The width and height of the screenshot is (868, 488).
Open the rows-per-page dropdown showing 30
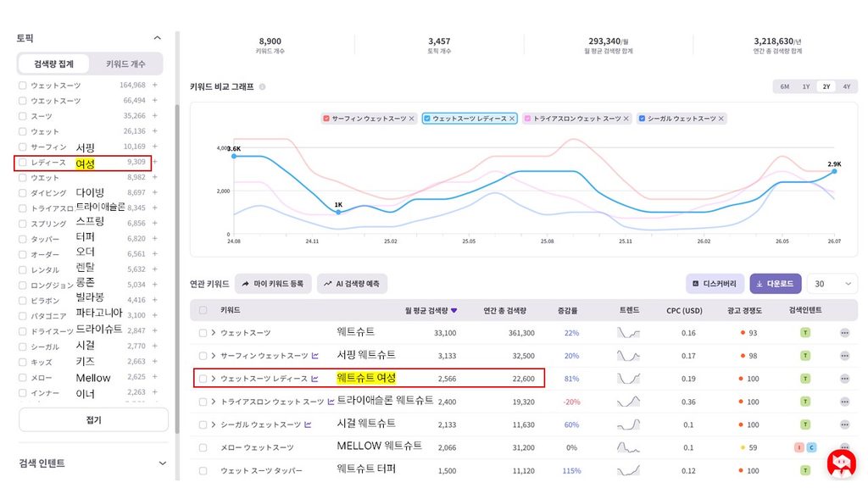[832, 284]
